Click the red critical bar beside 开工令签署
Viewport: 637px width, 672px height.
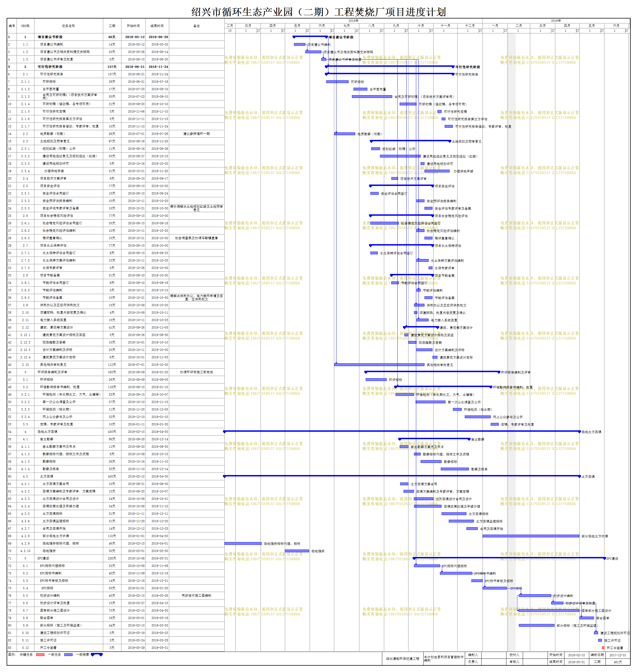click(x=603, y=648)
